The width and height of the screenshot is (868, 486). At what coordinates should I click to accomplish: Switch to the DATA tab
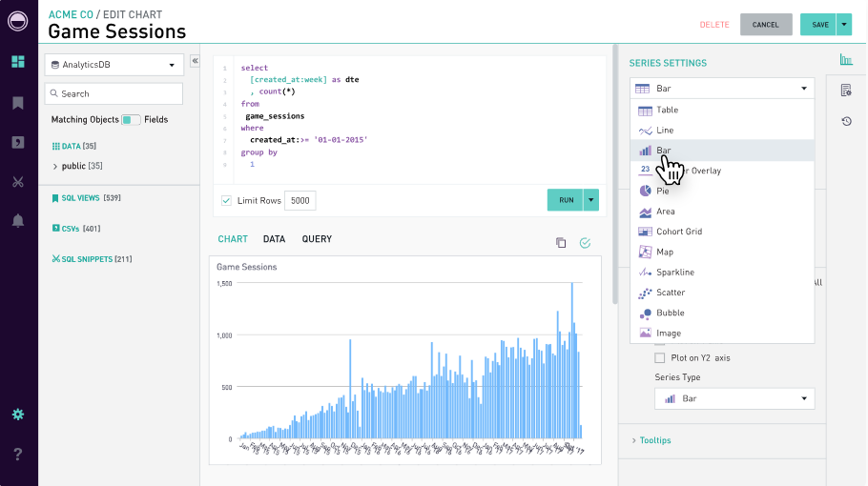coord(274,239)
